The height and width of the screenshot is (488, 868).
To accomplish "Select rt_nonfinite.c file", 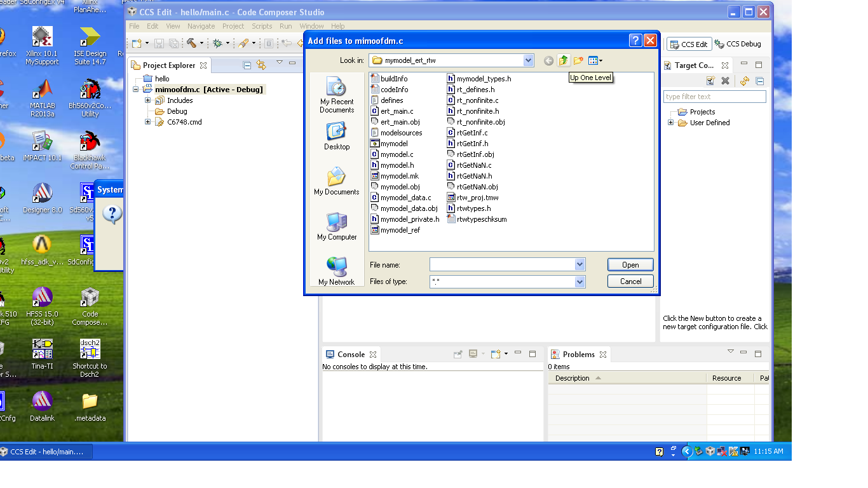I will (x=473, y=100).
